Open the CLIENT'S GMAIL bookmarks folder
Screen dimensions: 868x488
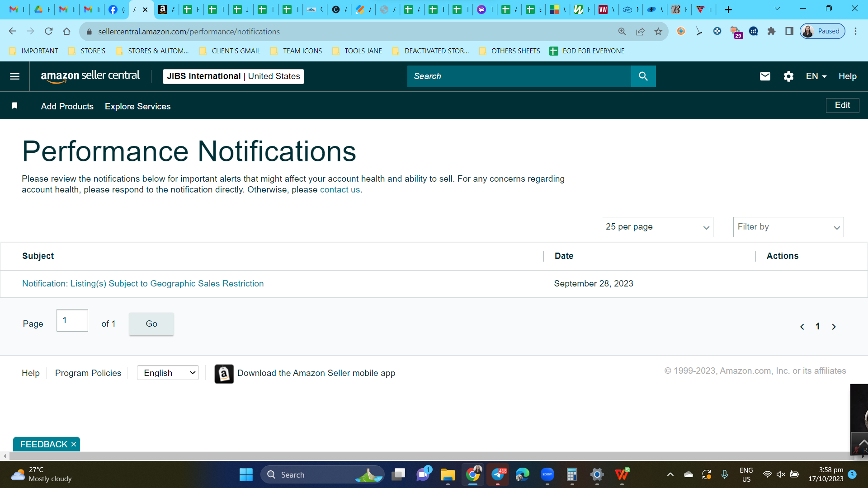pos(230,51)
